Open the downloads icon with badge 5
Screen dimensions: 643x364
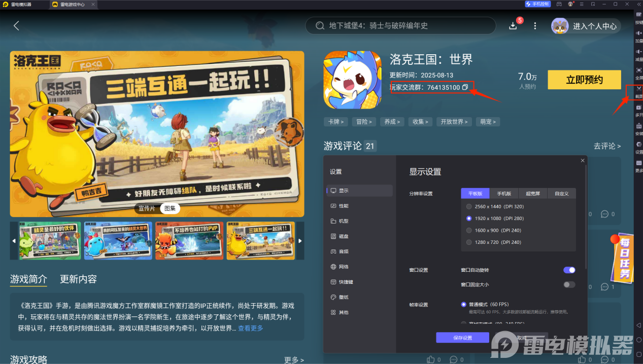pos(513,26)
